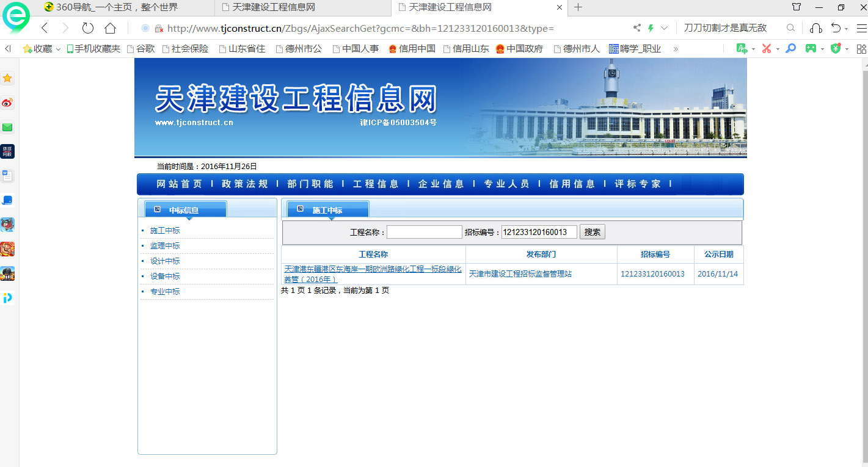Viewport: 868px width, 467px height.
Task: Show more bookmarks with double chevron
Action: point(676,49)
